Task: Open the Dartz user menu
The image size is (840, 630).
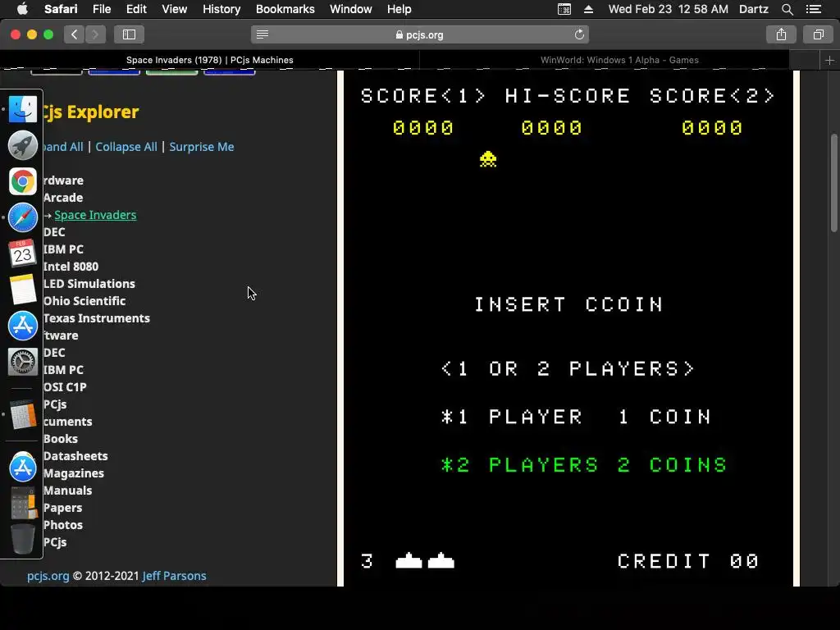Action: click(754, 9)
